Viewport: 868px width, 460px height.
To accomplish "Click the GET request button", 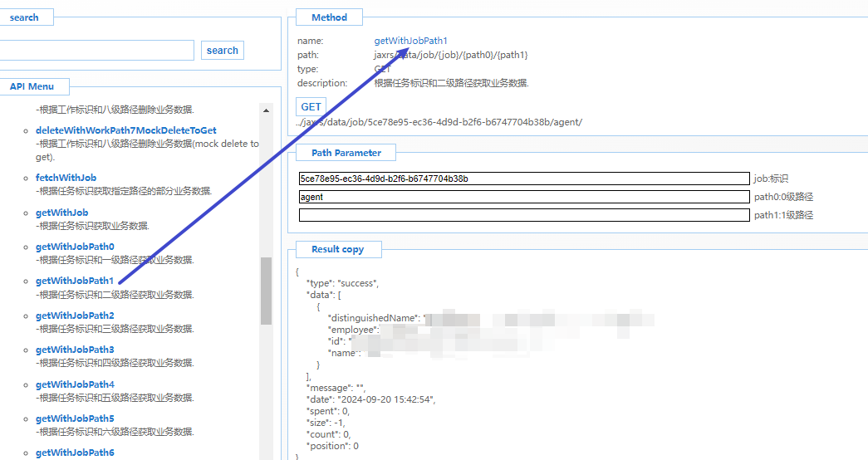I will point(311,107).
